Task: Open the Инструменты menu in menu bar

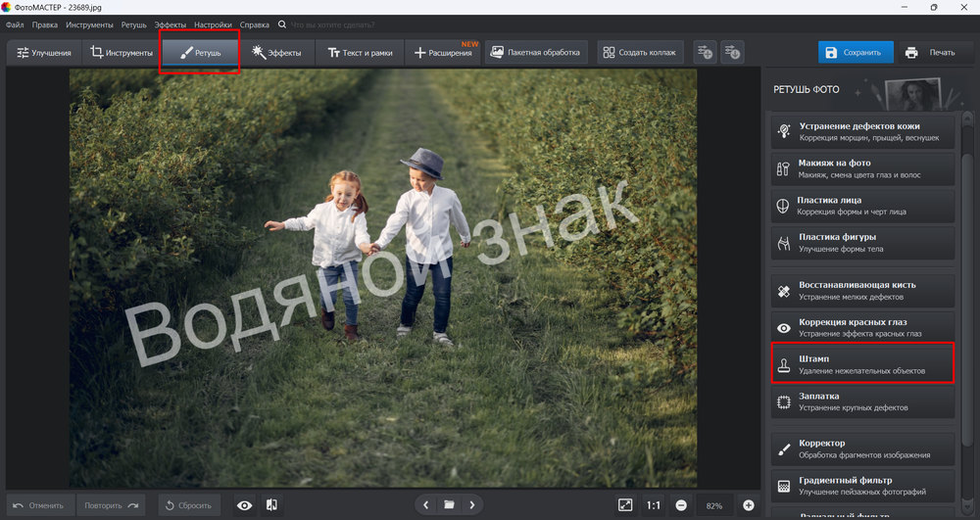Action: (89, 24)
